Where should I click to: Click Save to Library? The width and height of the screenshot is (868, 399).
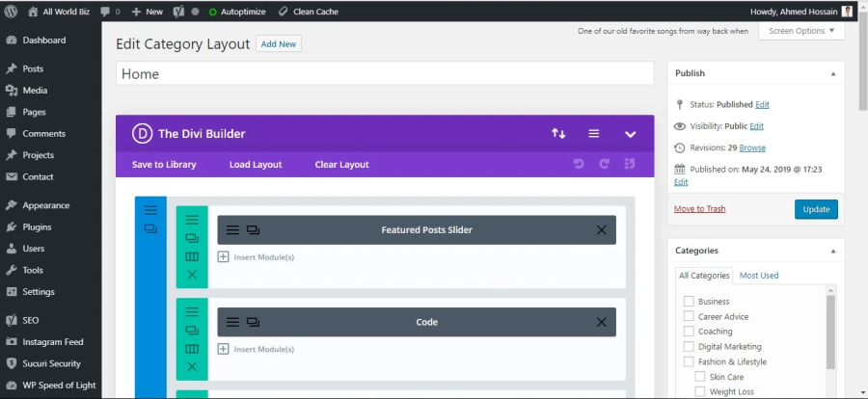tap(164, 165)
